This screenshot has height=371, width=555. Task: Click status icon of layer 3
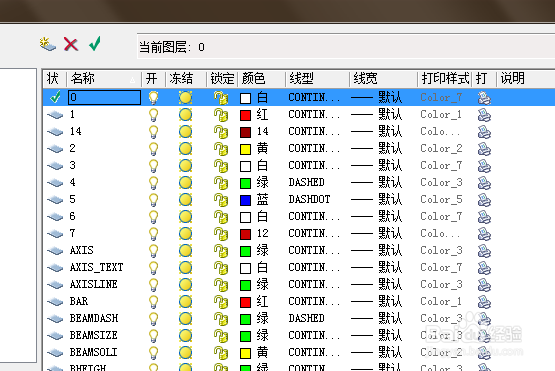55,166
